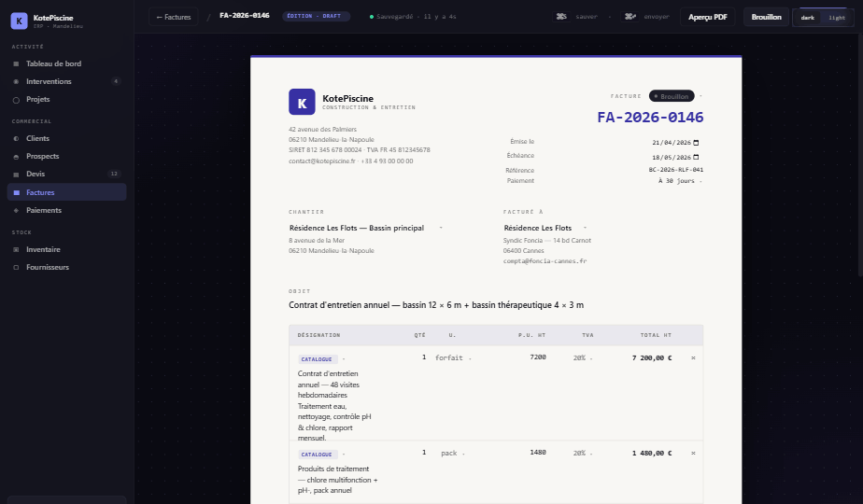Click the Échéance date 18/05/2026

click(x=672, y=158)
